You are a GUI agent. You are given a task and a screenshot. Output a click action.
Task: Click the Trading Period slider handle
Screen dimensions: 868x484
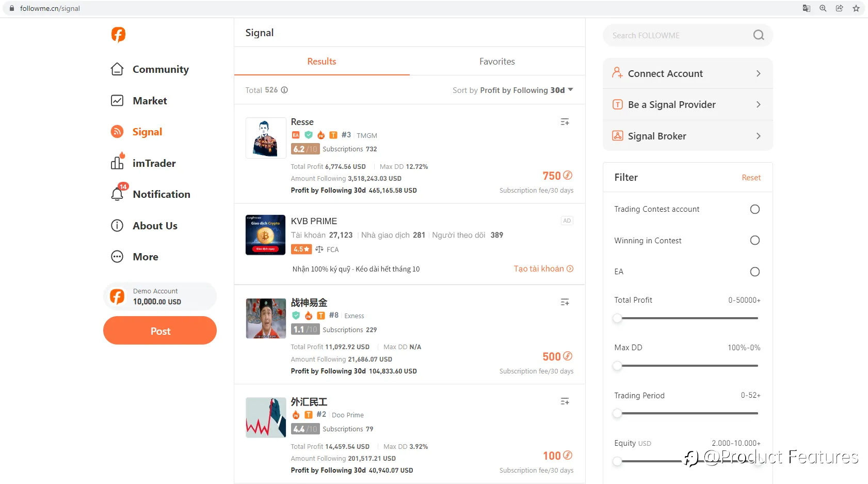[617, 413]
